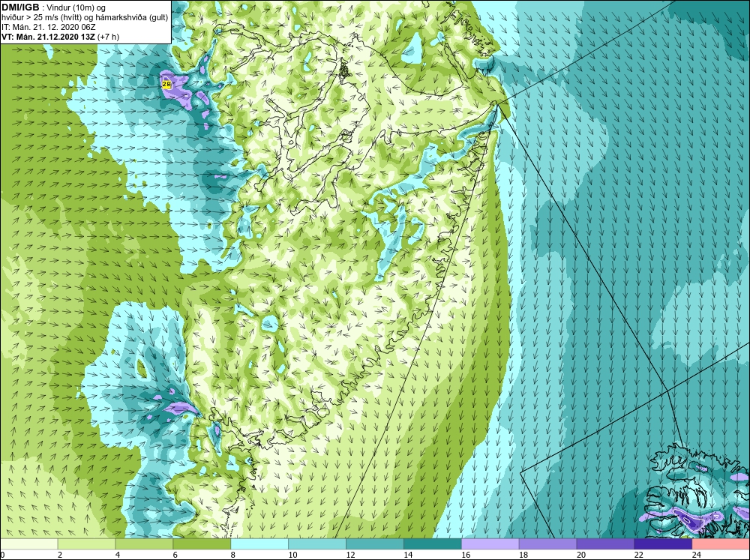Select the 18–20 m/s purple legend swatch

pos(547,544)
